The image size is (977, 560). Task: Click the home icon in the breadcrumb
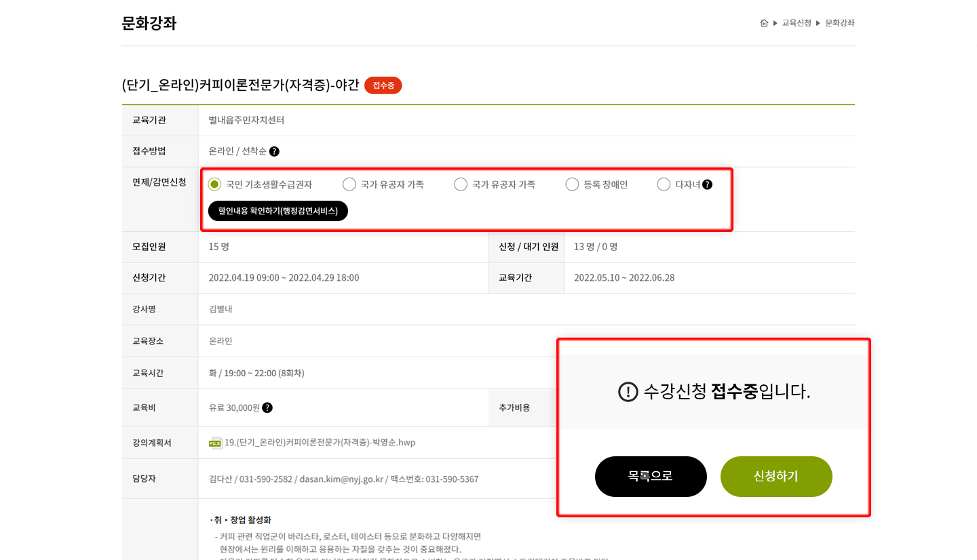(764, 23)
